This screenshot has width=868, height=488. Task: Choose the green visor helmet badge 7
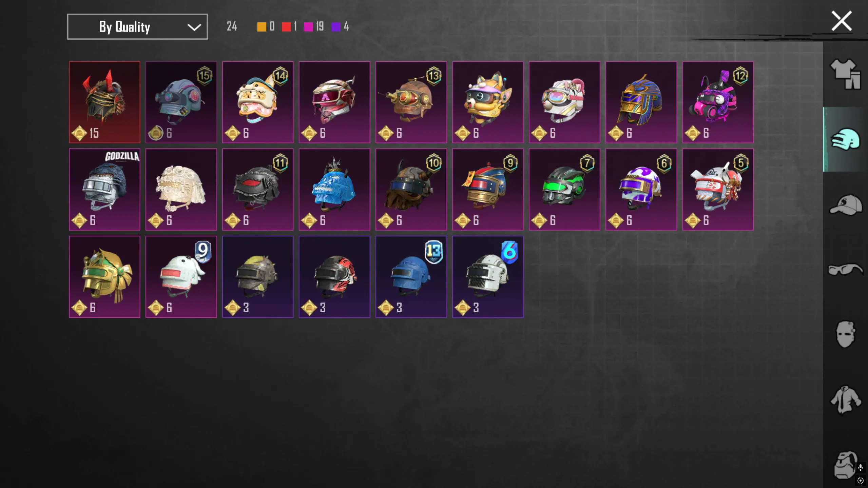(564, 189)
